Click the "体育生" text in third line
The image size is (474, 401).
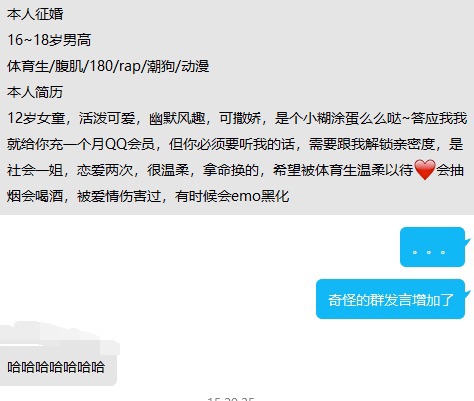click(28, 66)
